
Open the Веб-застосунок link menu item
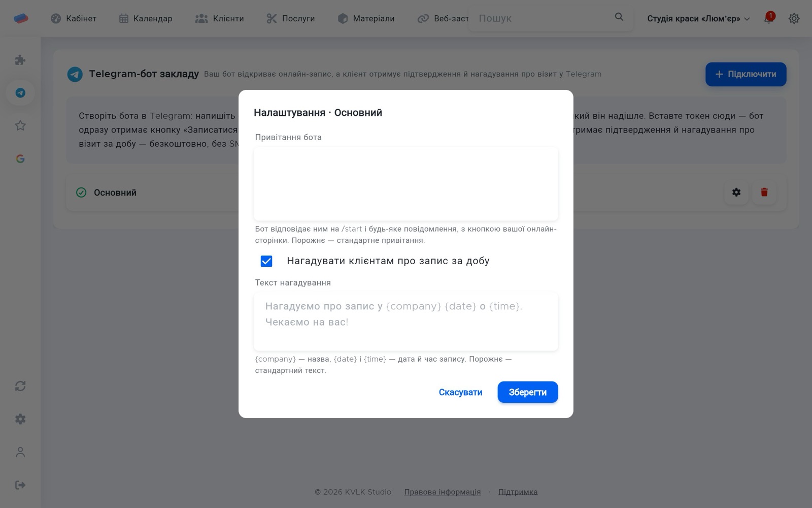[443, 18]
